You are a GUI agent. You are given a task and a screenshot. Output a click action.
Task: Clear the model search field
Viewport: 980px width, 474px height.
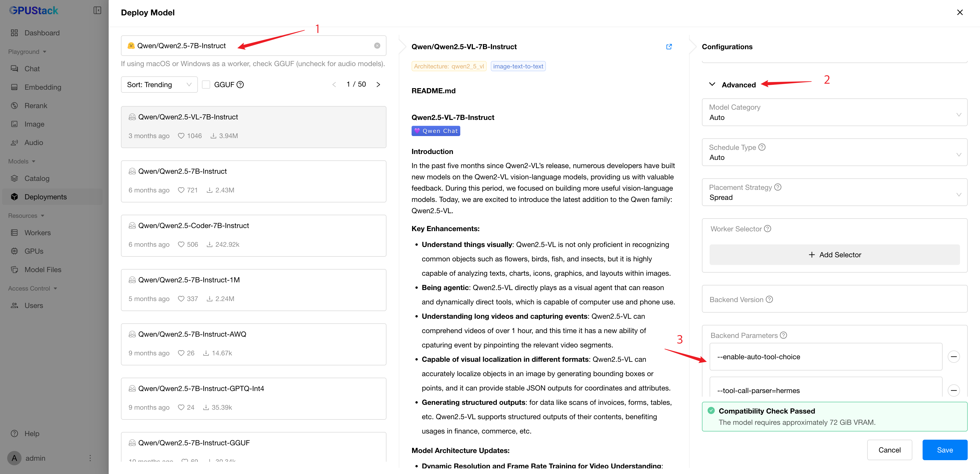click(377, 46)
